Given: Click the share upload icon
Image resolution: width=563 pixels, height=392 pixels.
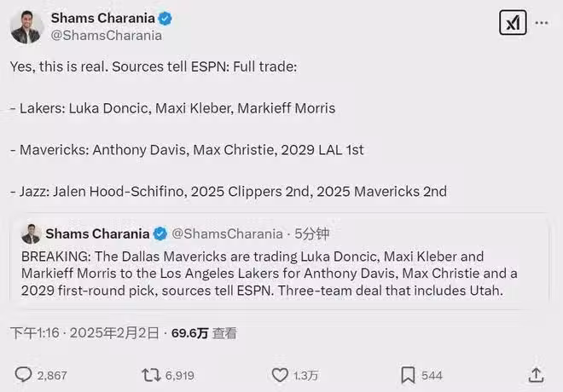Looking at the screenshot, I should coord(536,374).
